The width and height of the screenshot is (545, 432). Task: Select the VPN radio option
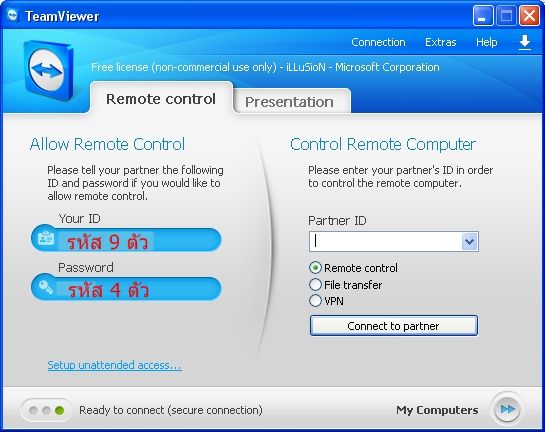point(315,301)
